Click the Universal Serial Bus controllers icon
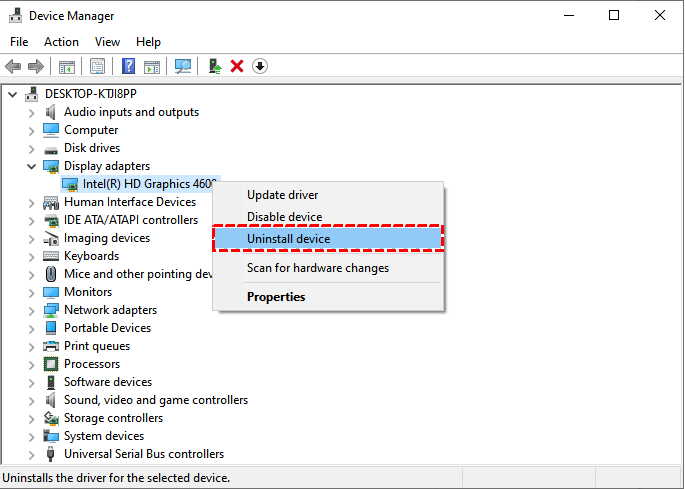 (51, 454)
